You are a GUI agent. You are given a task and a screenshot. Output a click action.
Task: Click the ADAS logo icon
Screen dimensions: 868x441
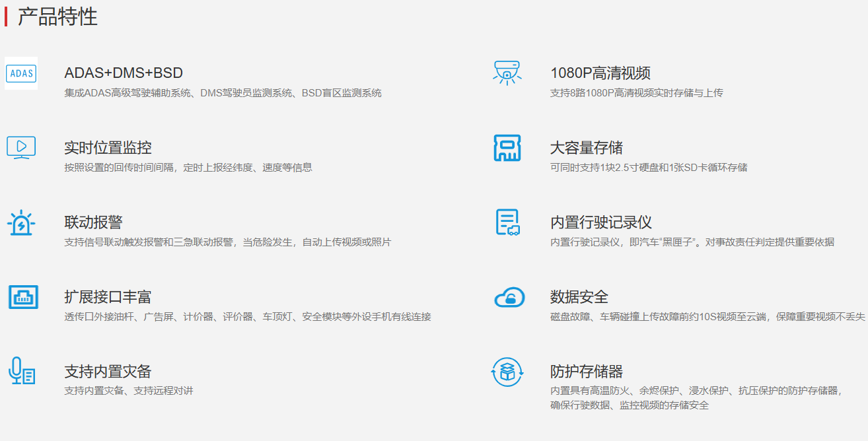point(21,73)
